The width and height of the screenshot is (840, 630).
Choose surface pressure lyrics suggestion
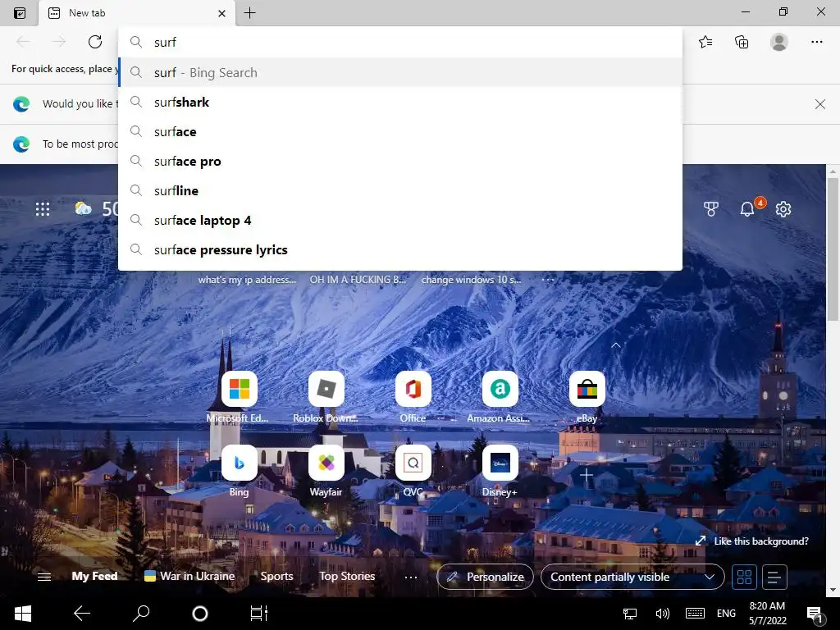point(400,249)
